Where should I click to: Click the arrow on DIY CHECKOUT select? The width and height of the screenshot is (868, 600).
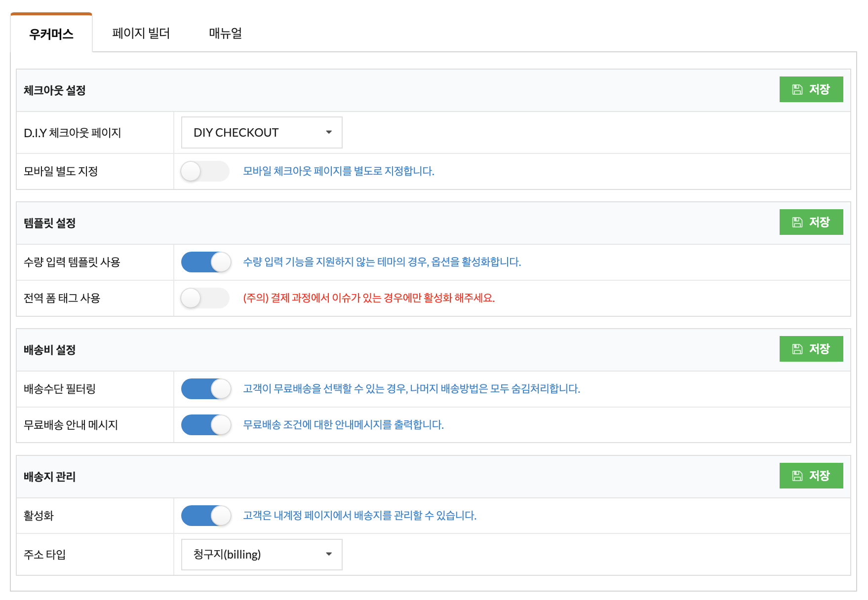click(329, 132)
